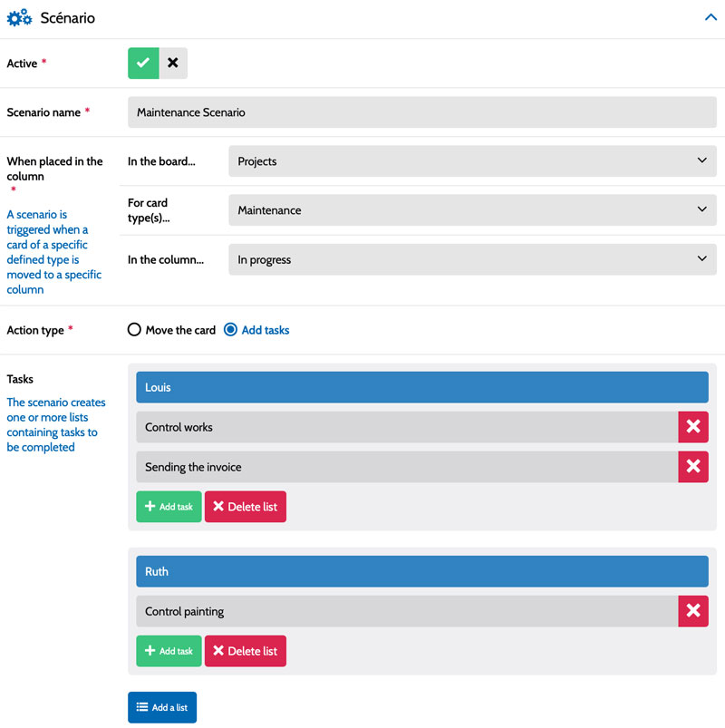Edit the Scenario name field
This screenshot has height=728, width=725.
[x=421, y=112]
